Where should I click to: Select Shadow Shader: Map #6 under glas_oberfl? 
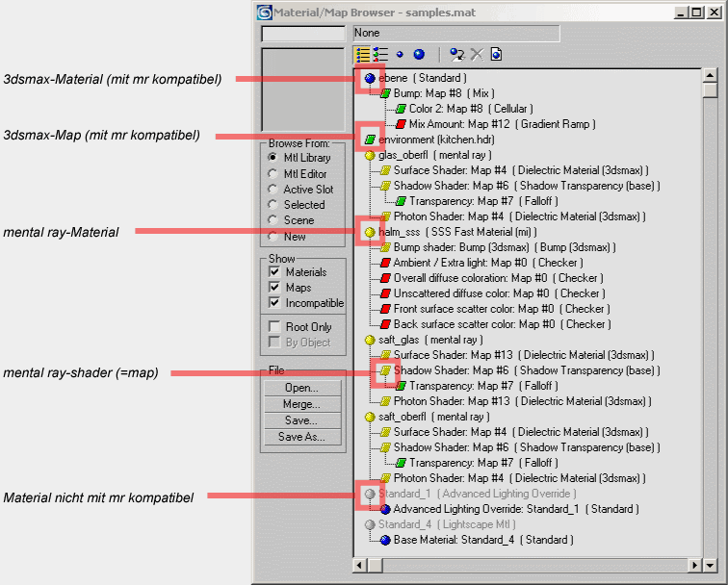coord(527,186)
